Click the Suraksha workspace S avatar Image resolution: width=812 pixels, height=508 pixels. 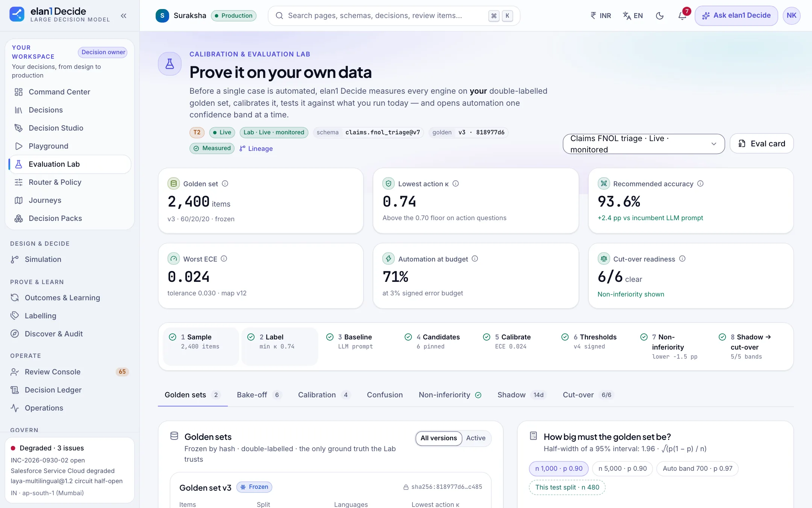[x=162, y=16]
